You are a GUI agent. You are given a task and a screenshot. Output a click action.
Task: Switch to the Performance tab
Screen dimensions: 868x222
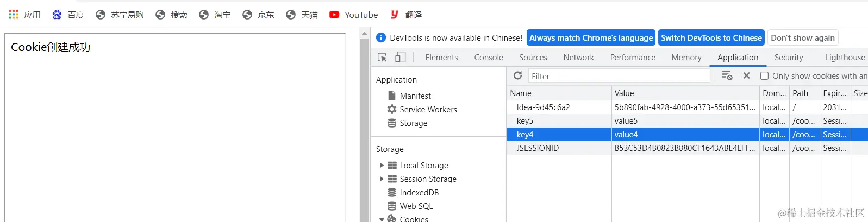point(633,57)
